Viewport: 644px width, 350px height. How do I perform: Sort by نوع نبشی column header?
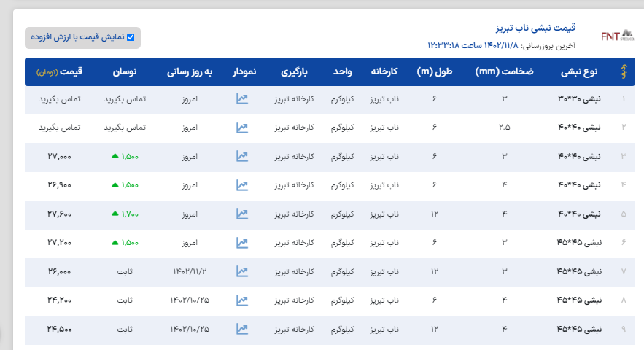point(579,72)
